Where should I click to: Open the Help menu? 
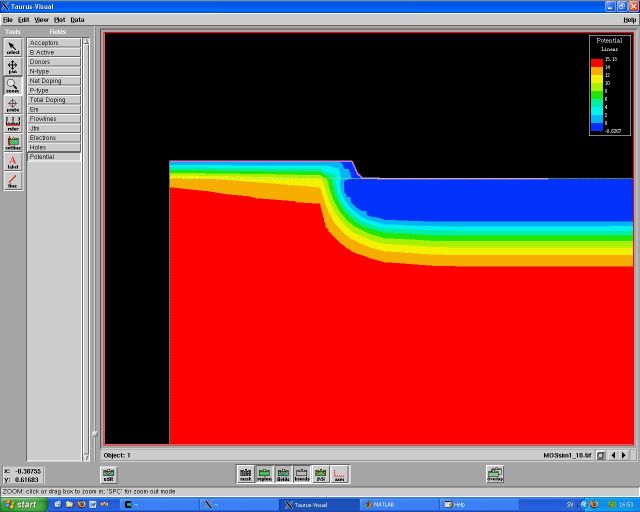click(x=629, y=19)
